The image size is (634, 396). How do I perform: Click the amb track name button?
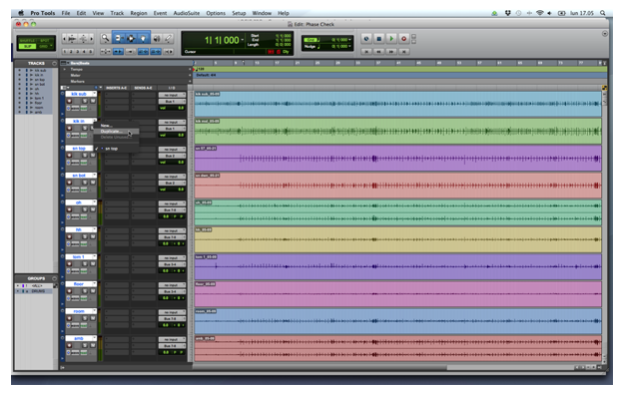79,338
